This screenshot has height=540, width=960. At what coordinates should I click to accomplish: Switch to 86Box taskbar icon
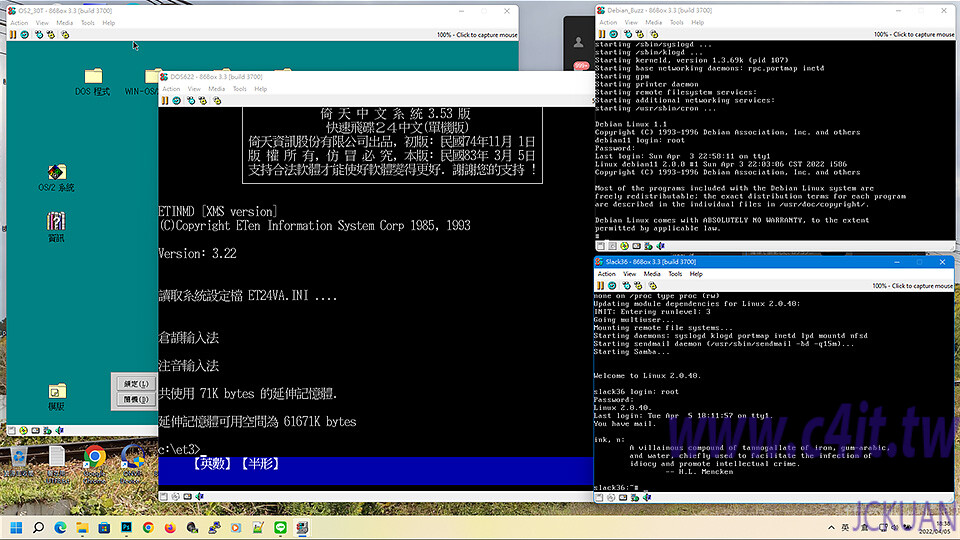(302, 528)
